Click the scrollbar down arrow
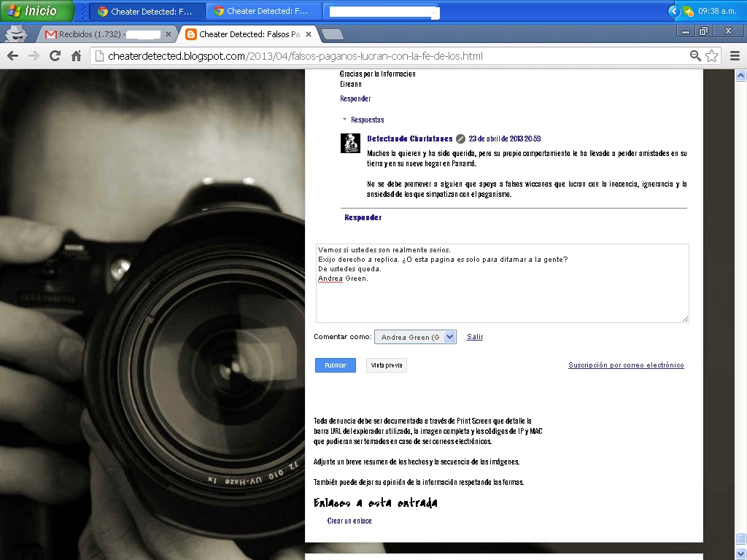Image resolution: width=747 pixels, height=560 pixels. [741, 553]
